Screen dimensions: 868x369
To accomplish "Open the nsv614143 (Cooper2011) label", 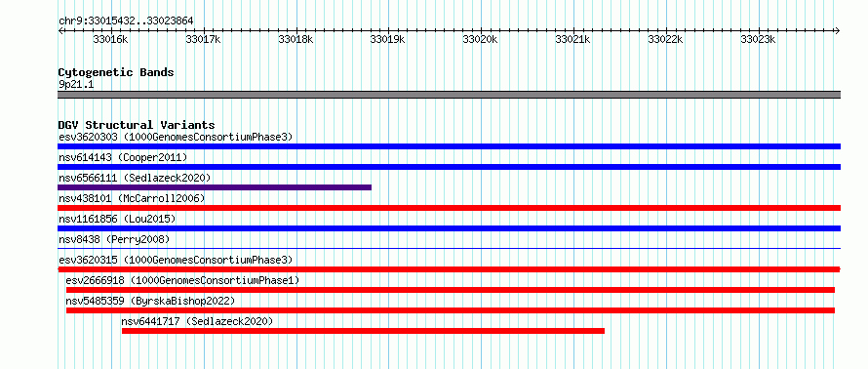I will (123, 157).
